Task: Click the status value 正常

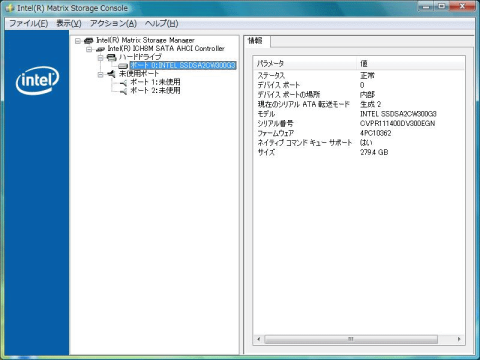Action: click(367, 76)
